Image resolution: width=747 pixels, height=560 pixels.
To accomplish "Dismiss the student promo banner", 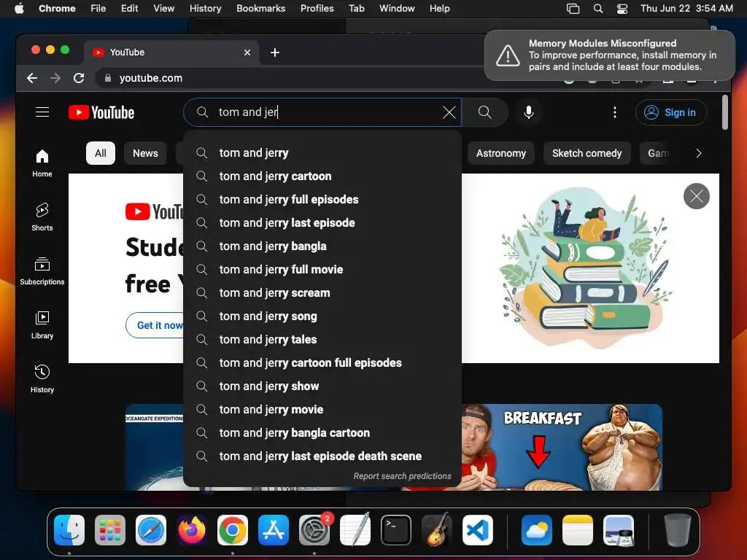I will click(x=697, y=196).
